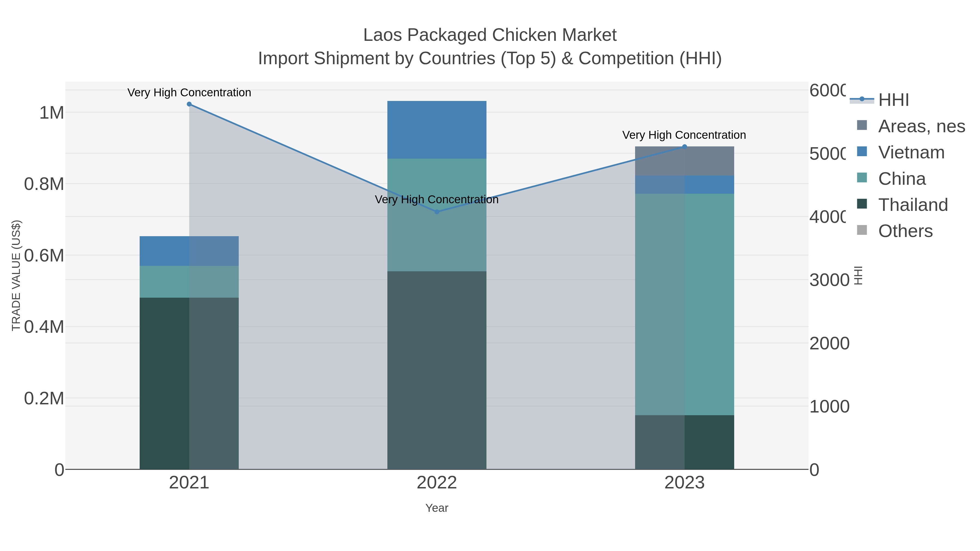This screenshot has height=551, width=980.
Task: Click the 'TRADE VALUE (US$)' axis title
Action: coord(16,275)
